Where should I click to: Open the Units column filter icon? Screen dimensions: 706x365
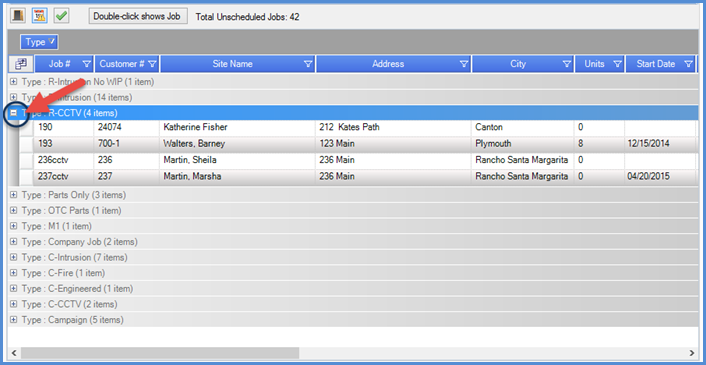(x=617, y=64)
